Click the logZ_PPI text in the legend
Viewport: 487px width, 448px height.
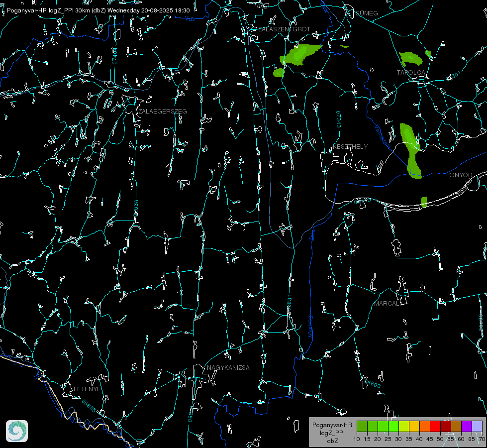332,433
